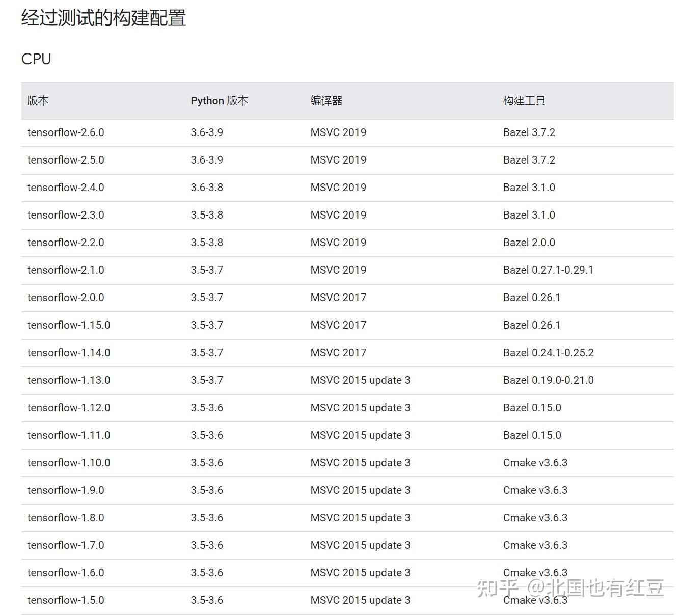Click MSVC 2015 update 3 in tensorflow-1.13.0 row
The image size is (682, 616).
point(360,380)
